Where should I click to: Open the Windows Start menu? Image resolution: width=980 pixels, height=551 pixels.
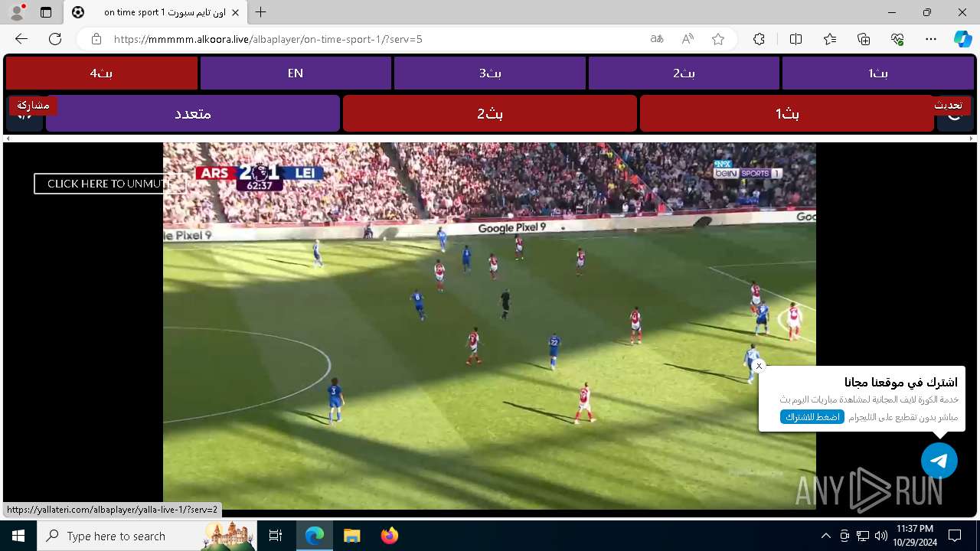[18, 536]
